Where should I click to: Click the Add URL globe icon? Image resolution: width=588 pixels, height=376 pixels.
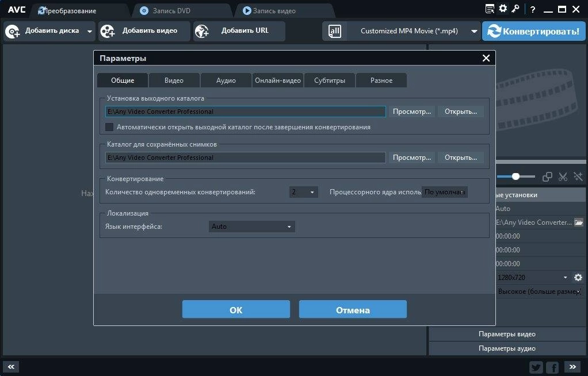(202, 32)
